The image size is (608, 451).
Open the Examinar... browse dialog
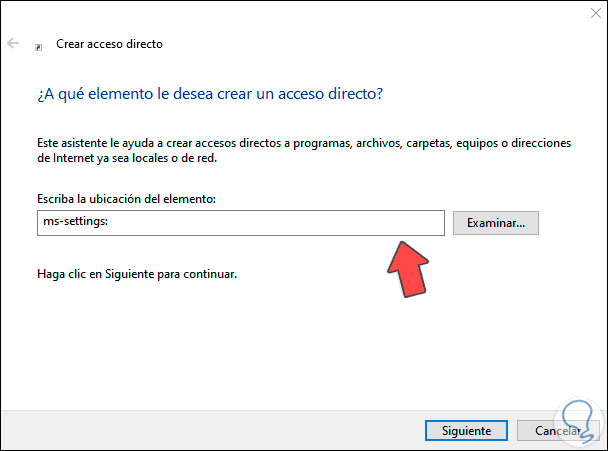[495, 223]
